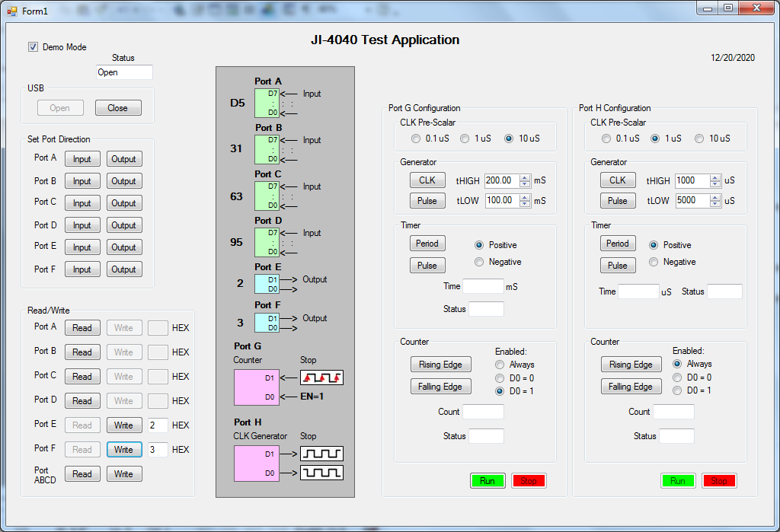This screenshot has height=532, width=780.
Task: Click the Port G pink counter block
Action: point(257,387)
